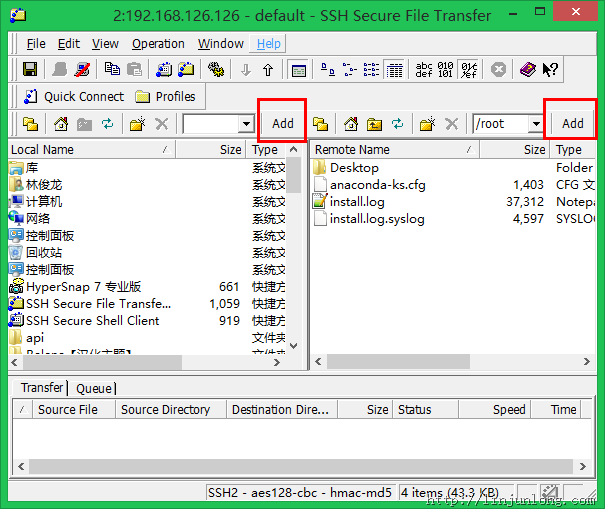This screenshot has width=605, height=509.
Task: Open the Operation menu
Action: [158, 44]
